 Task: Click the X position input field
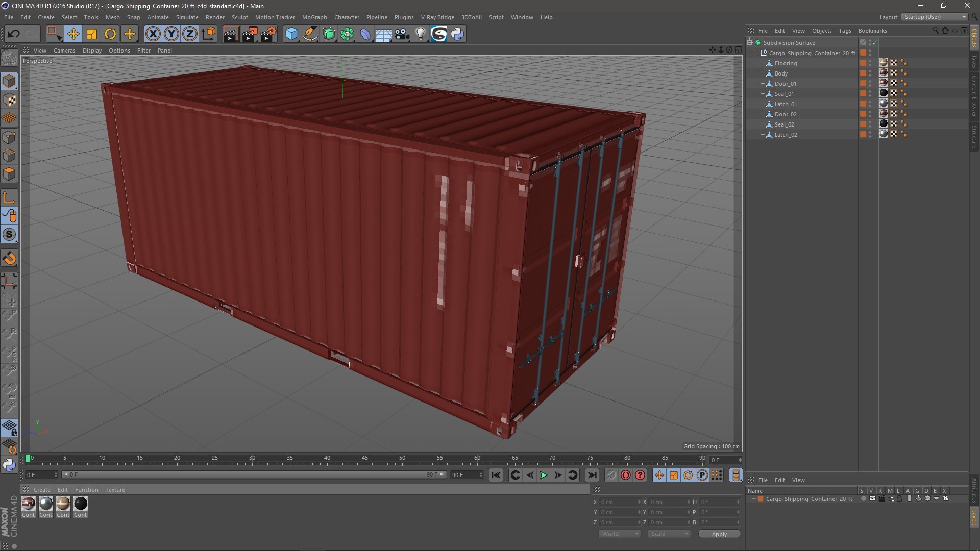click(620, 503)
